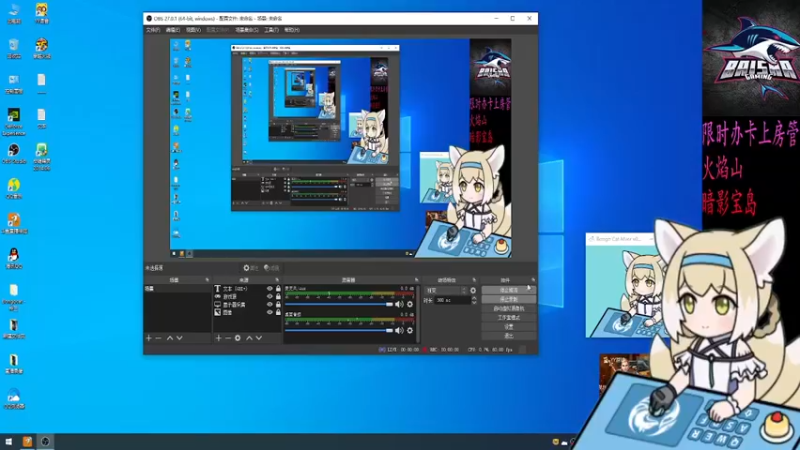Toggle visibility of the 图像 source
The width and height of the screenshot is (800, 450).
pyautogui.click(x=269, y=312)
